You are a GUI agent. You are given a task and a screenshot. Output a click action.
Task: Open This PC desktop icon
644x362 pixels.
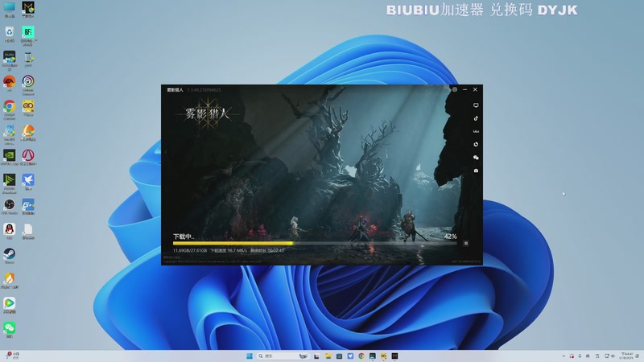[x=9, y=10]
